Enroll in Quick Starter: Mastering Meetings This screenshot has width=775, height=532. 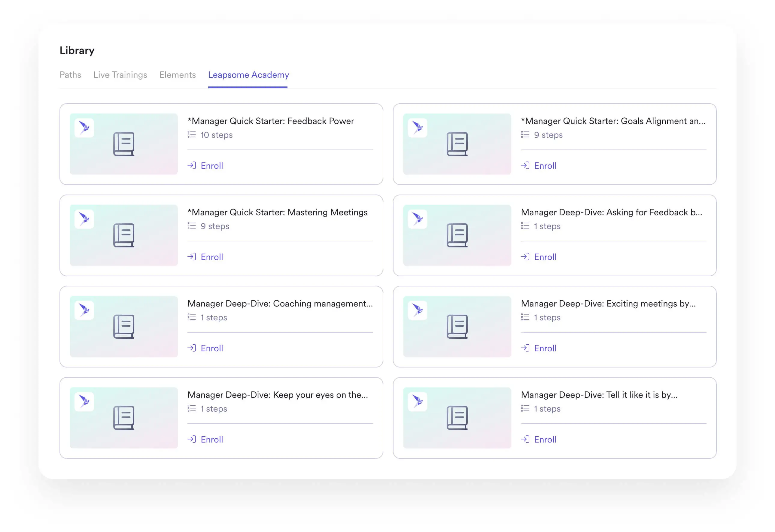pos(205,257)
